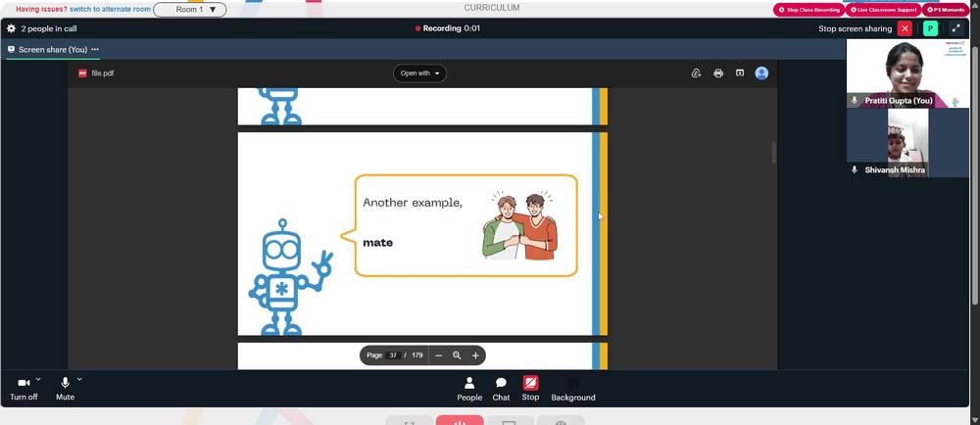Click the Recording 0:01 indicator
This screenshot has width=980, height=425.
(x=448, y=28)
